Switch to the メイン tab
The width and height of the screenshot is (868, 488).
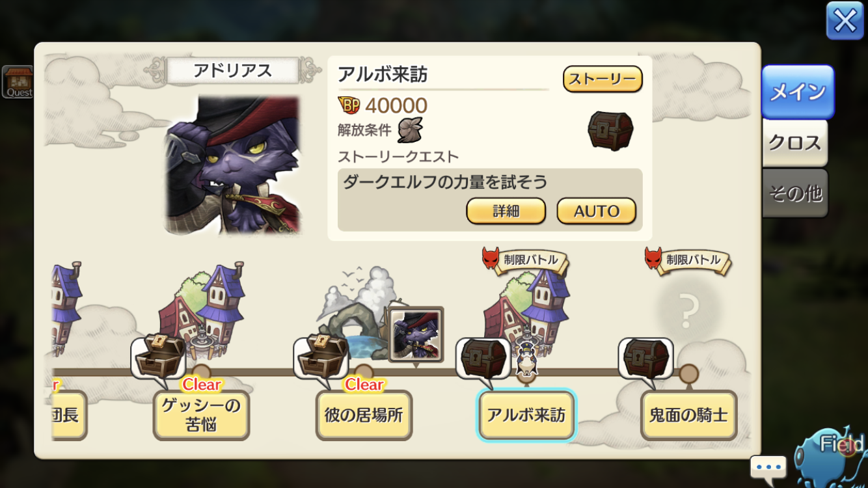(798, 92)
